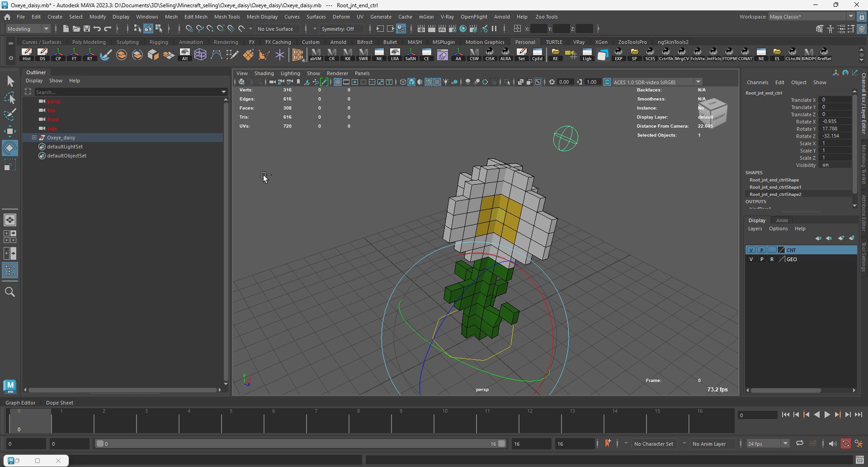Click the color swatch of CNT layer

pyautogui.click(x=782, y=250)
